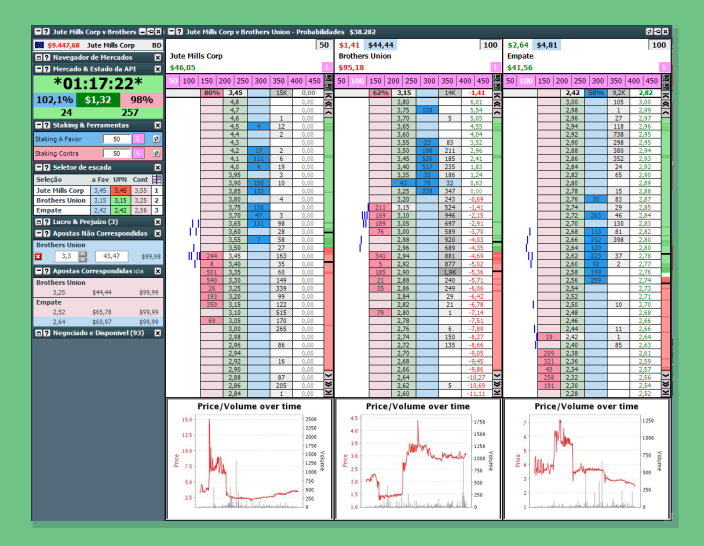This screenshot has width=704, height=546.
Task: Select 250 stake on Jute Mills Corp ladder
Action: [243, 81]
